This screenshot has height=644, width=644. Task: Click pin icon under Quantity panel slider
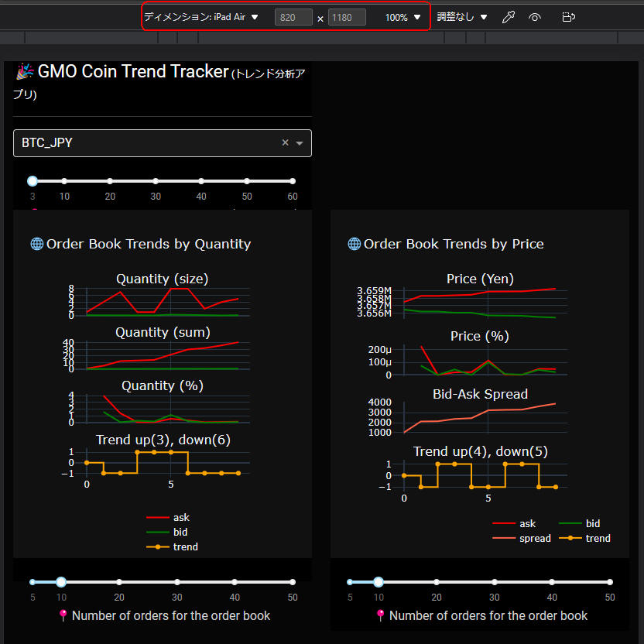[x=63, y=615]
